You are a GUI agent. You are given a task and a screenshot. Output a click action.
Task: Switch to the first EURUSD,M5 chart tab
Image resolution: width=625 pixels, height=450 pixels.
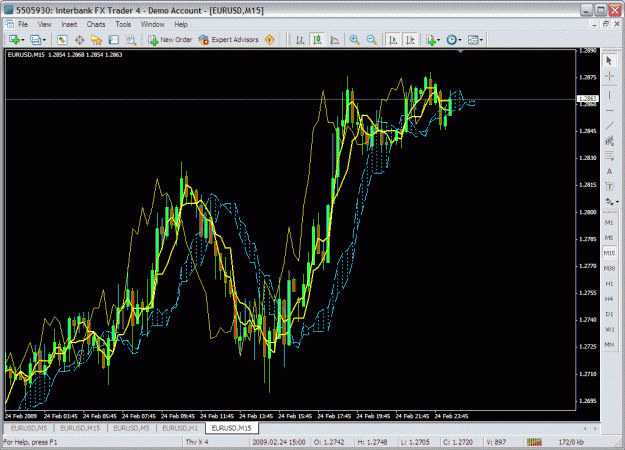[x=29, y=428]
